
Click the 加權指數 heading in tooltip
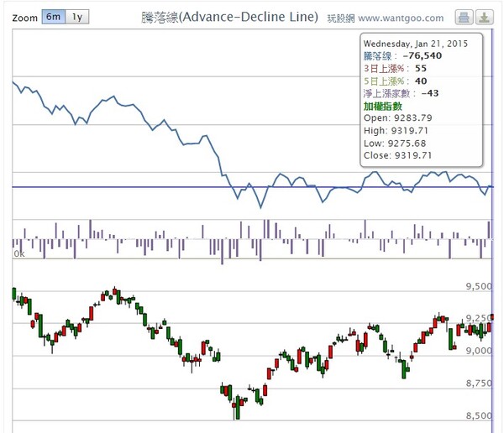[x=382, y=106]
